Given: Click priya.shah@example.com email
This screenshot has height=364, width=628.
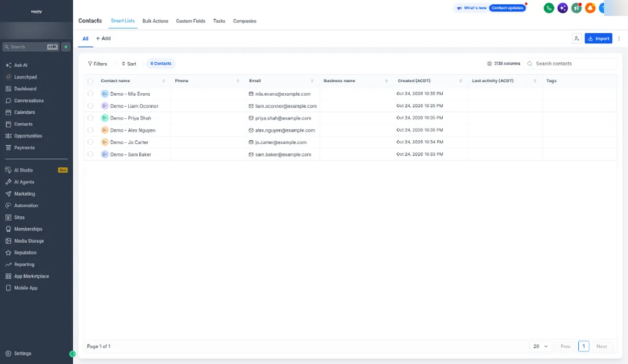Looking at the screenshot, I should (x=283, y=118).
